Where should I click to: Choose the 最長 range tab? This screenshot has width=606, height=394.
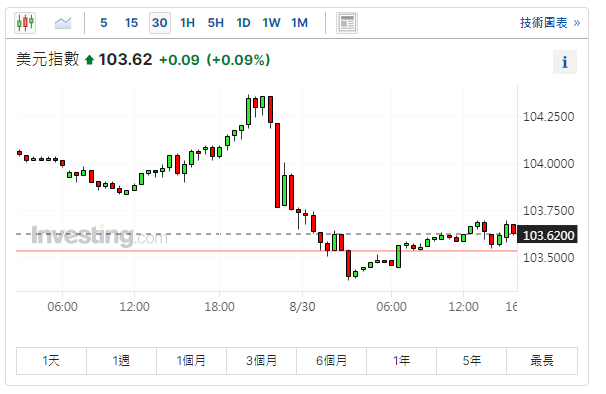[x=542, y=361]
